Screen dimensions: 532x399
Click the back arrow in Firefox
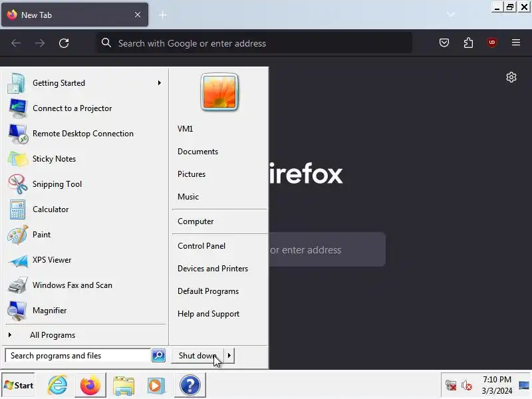click(x=16, y=43)
